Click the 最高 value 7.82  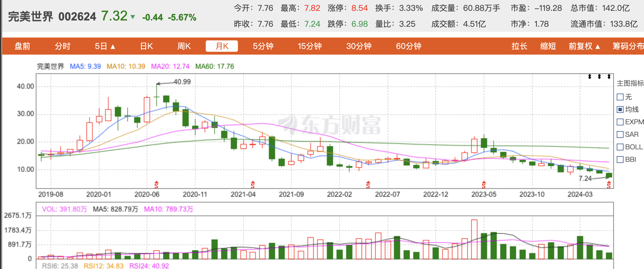[312, 8]
